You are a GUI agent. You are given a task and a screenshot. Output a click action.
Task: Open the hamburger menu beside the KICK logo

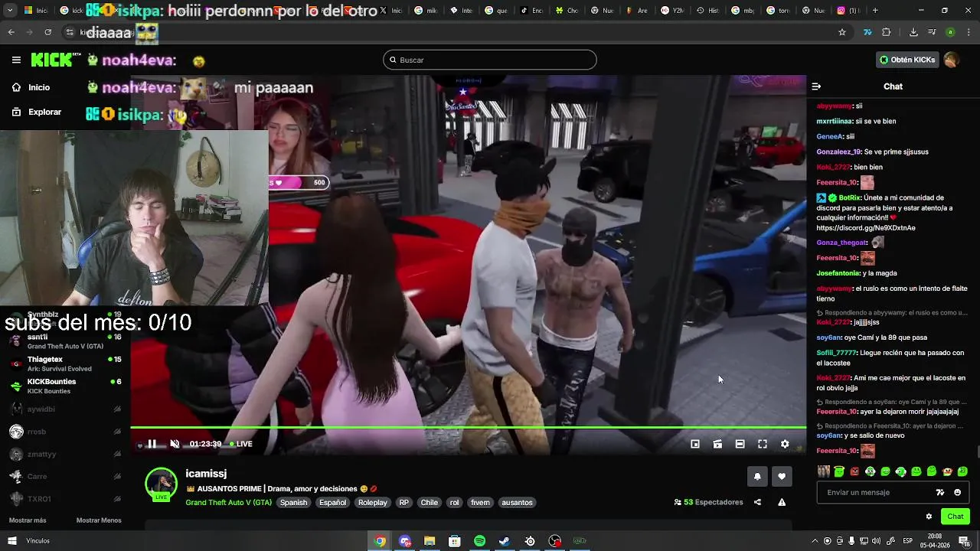pos(16,60)
